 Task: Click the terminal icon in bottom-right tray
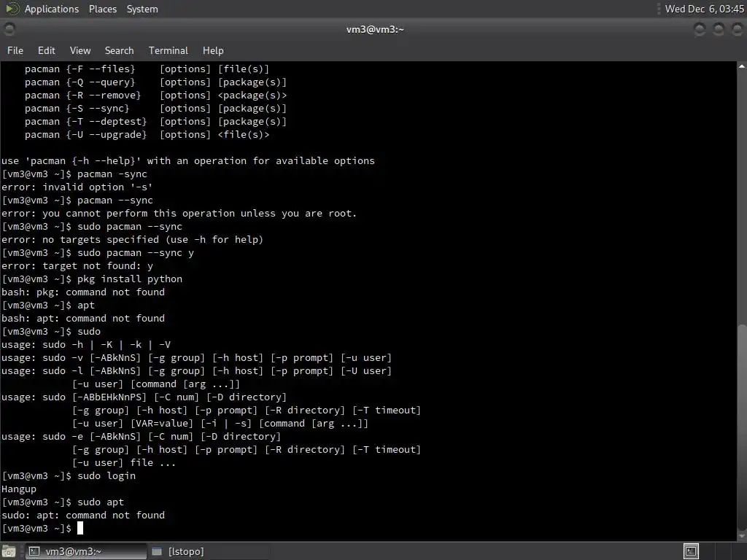tap(691, 551)
